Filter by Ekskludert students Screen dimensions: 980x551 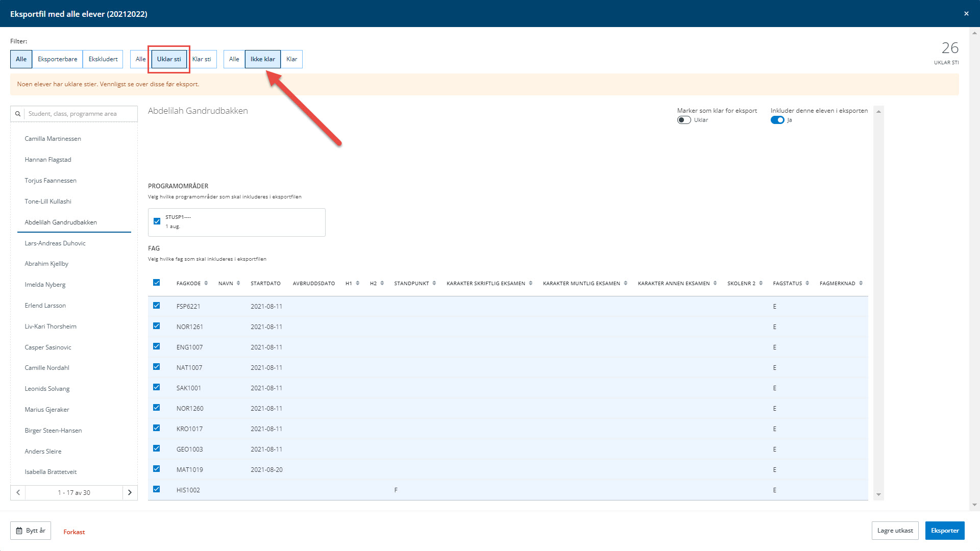tap(103, 59)
